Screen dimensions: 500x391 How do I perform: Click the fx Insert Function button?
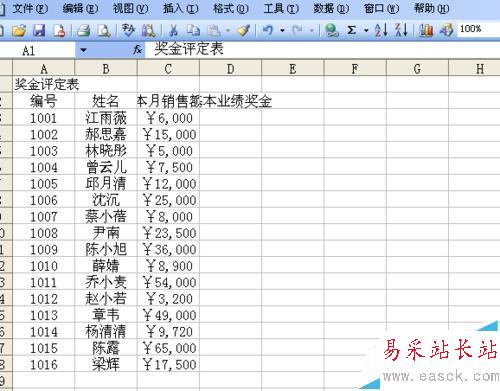tap(137, 50)
